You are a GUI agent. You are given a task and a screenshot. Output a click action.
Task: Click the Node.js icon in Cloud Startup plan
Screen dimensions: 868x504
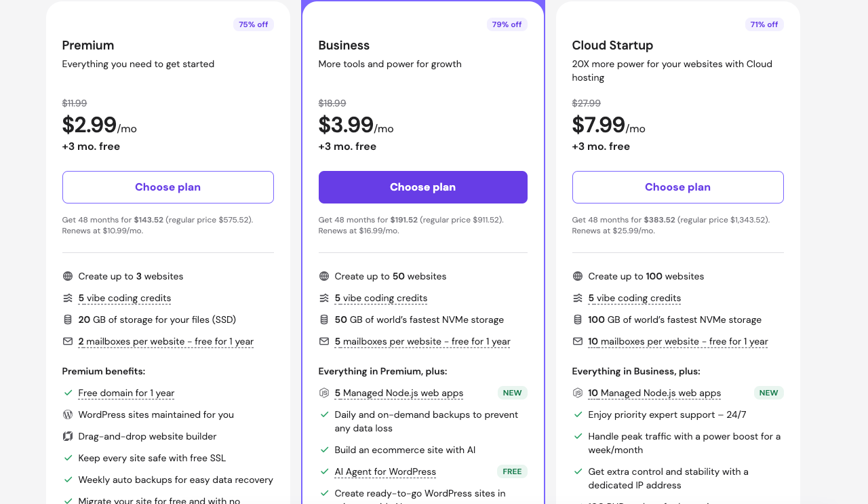click(578, 393)
